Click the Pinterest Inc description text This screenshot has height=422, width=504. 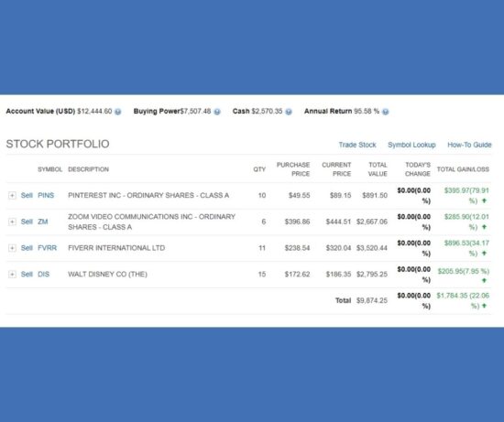(x=148, y=195)
